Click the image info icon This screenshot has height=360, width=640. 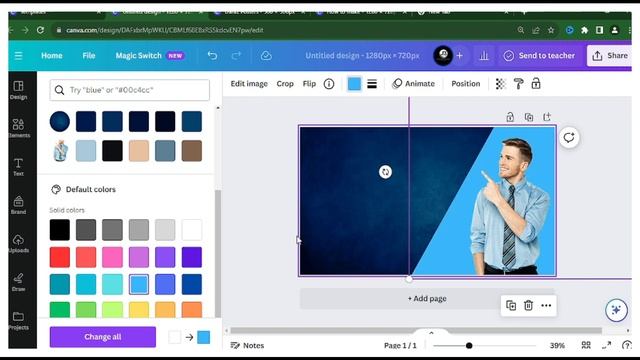pos(329,84)
